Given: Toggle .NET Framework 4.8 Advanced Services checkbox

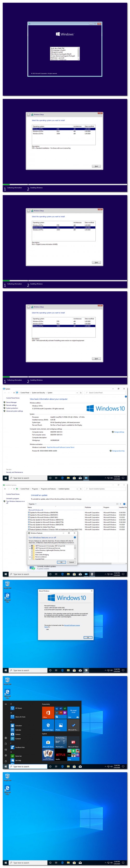Looking at the screenshot, I should tap(32, 548).
